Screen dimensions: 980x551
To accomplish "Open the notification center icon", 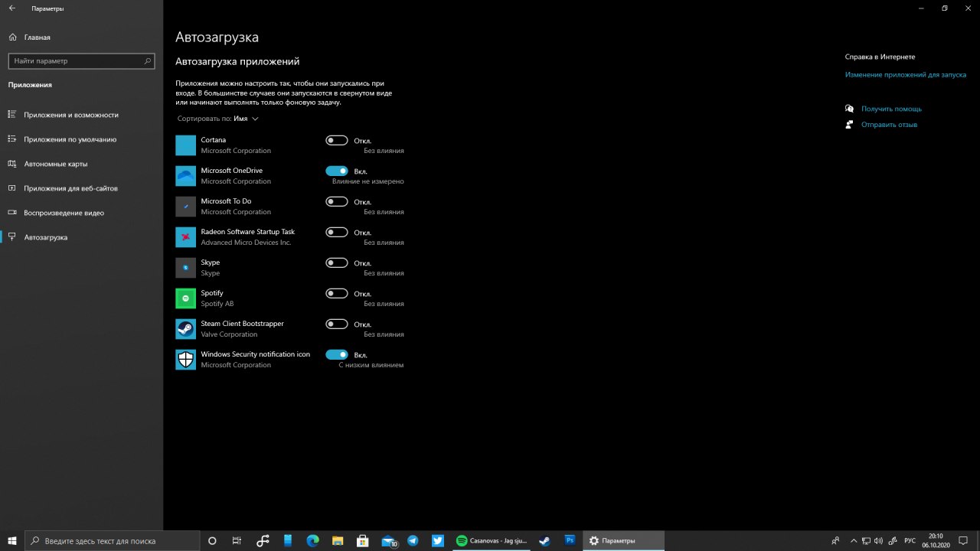I will [962, 541].
